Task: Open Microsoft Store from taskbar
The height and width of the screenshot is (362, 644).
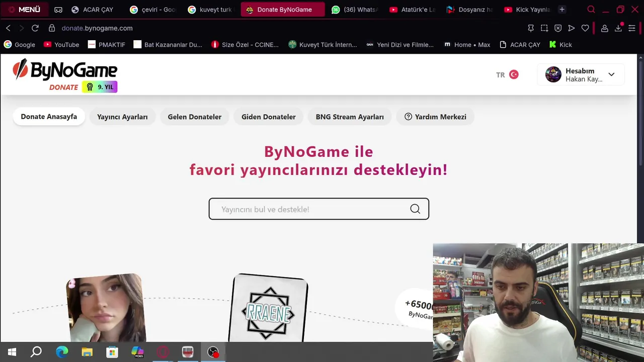Action: pyautogui.click(x=112, y=352)
